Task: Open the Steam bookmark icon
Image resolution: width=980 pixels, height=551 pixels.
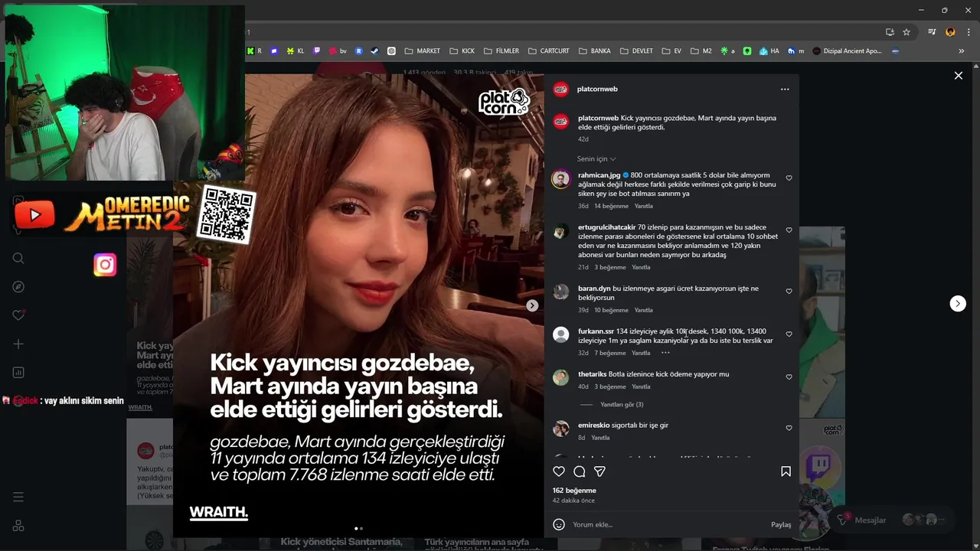Action: tap(374, 51)
